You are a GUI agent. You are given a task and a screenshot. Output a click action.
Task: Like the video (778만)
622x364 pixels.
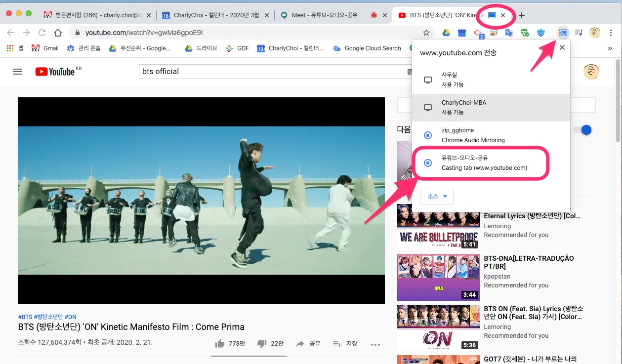[230, 344]
